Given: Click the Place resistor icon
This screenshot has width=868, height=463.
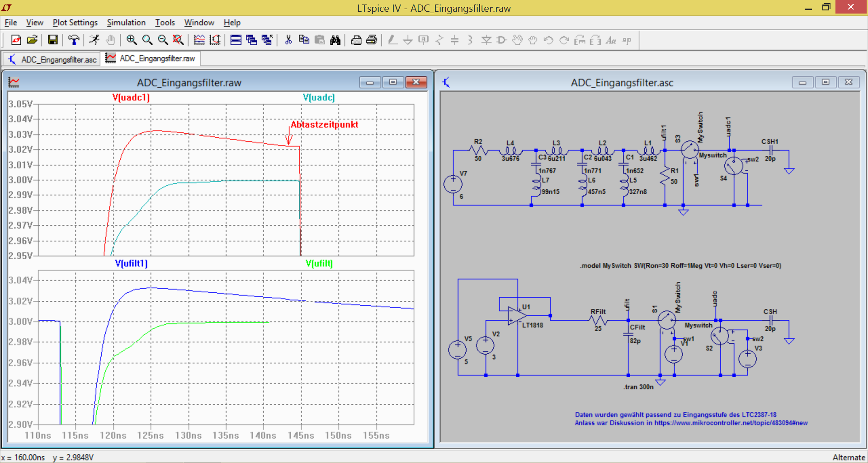Looking at the screenshot, I should pos(439,40).
